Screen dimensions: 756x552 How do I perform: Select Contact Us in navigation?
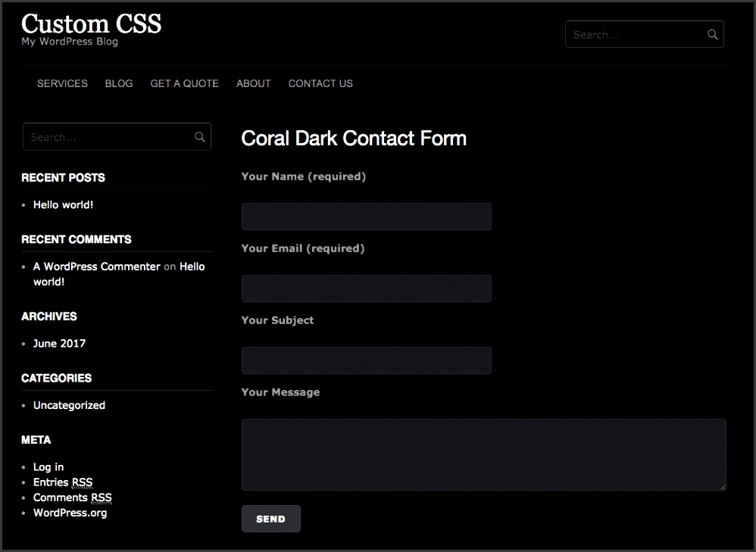(x=320, y=83)
